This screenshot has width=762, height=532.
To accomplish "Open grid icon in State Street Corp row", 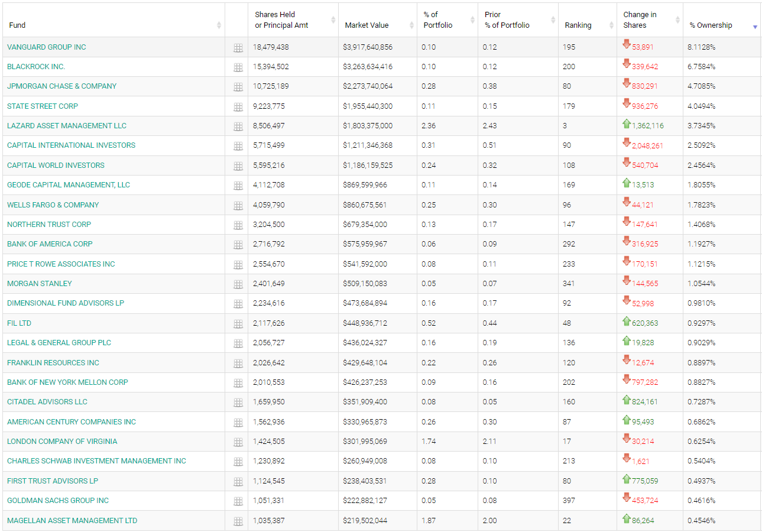I will 238,107.
